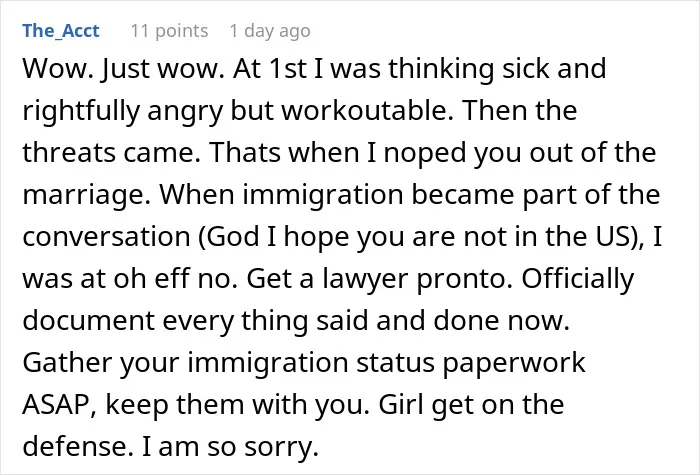This screenshot has width=700, height=475.
Task: Click the phrase immigration status paperwork
Action: click(386, 362)
